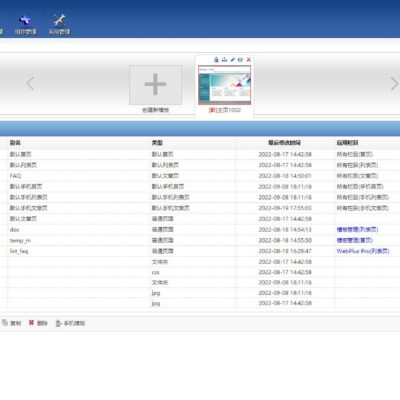Click 所有栏目(手机列表页) in the column cell
The width and height of the screenshot is (400, 400).
363,197
